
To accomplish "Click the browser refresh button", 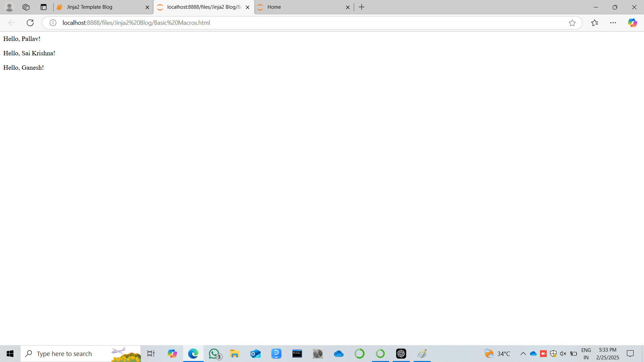I will coord(30,23).
